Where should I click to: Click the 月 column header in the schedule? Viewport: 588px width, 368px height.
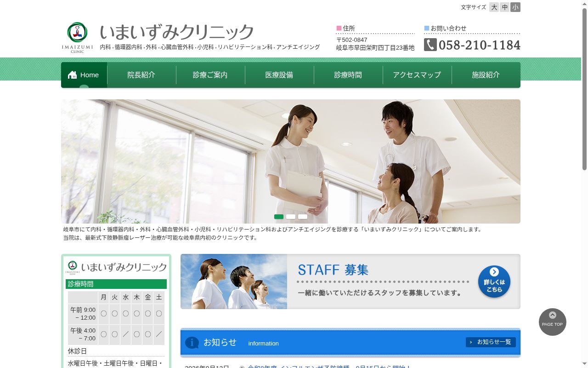coord(104,297)
